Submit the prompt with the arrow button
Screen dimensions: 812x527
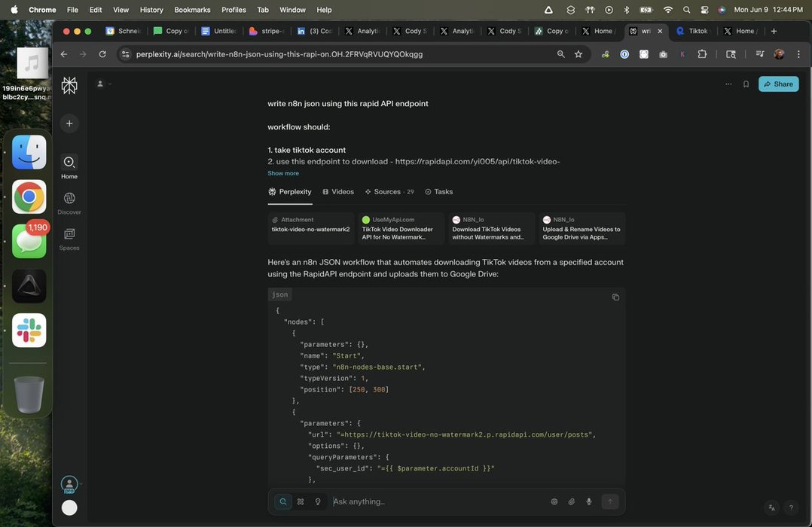coord(610,501)
